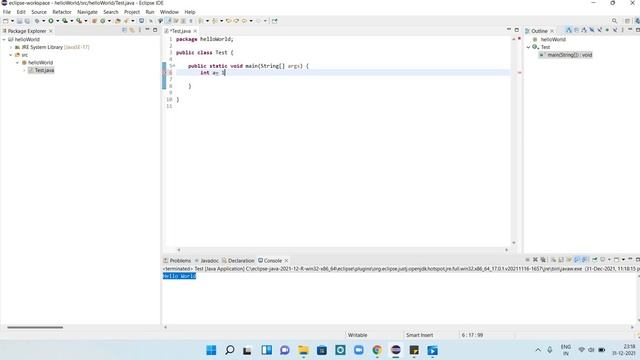Save the current file via toolbar
This screenshot has width=640, height=360.
[19, 21]
